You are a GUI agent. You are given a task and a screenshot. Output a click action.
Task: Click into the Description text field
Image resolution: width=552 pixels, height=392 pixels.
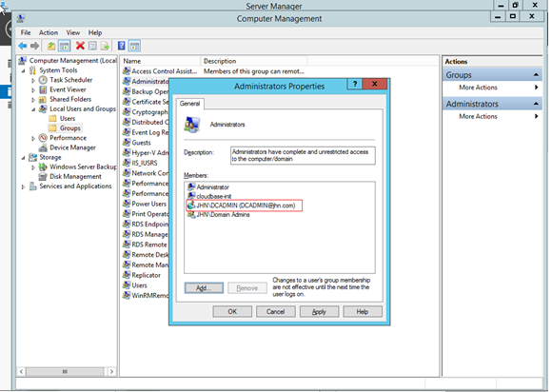coord(303,155)
